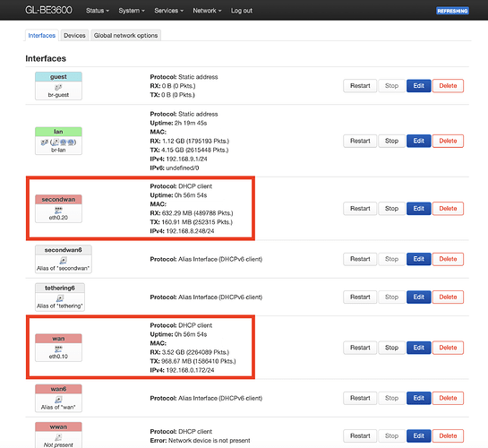The width and height of the screenshot is (488, 448).
Task: Edit the wan interface
Action: click(418, 348)
